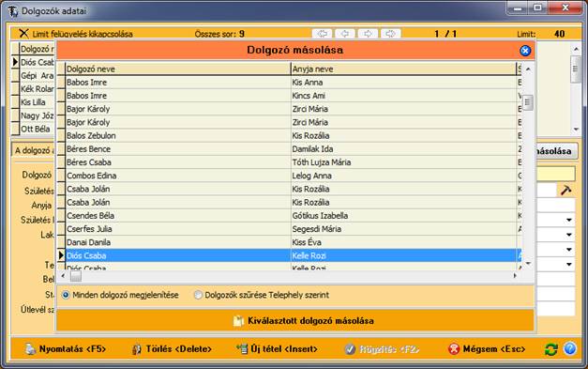Click the Törlés trash icon

pyautogui.click(x=137, y=349)
